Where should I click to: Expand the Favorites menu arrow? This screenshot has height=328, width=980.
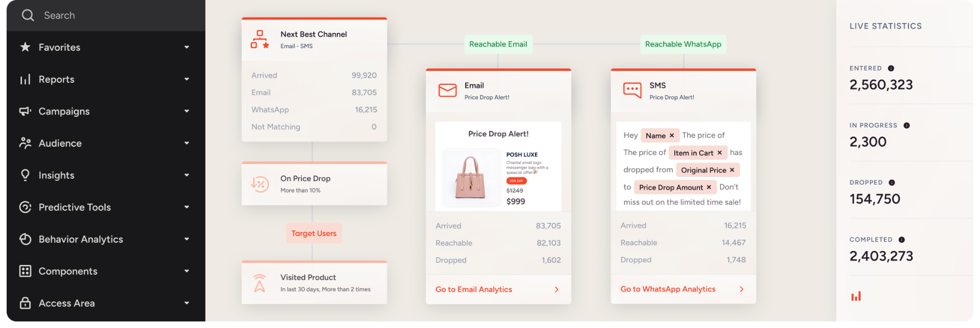coord(187,47)
